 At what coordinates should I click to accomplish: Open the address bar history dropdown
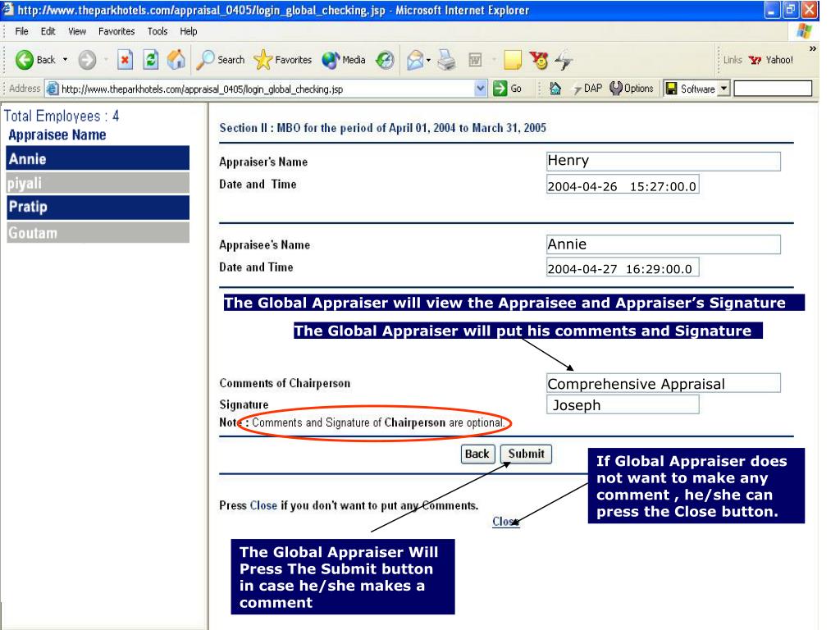point(481,89)
